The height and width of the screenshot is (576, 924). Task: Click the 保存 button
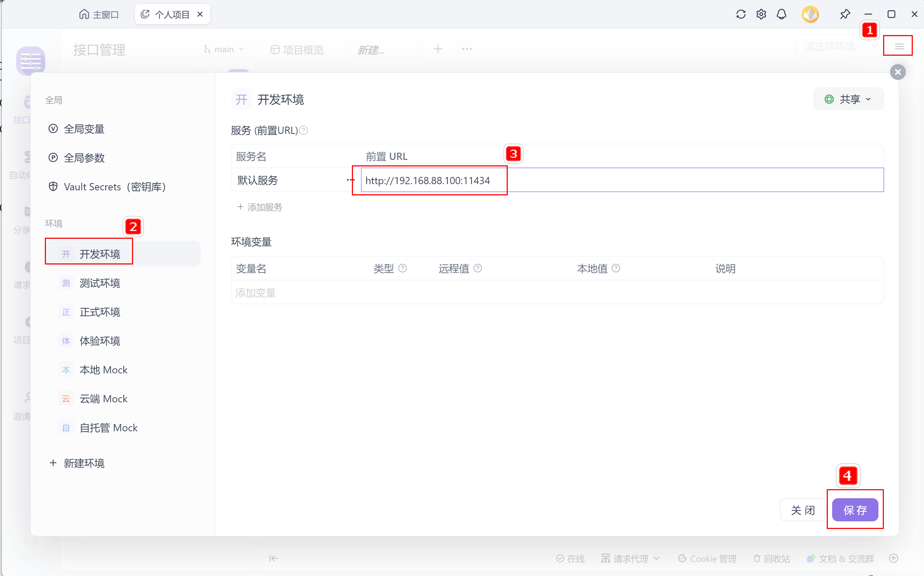pyautogui.click(x=854, y=510)
